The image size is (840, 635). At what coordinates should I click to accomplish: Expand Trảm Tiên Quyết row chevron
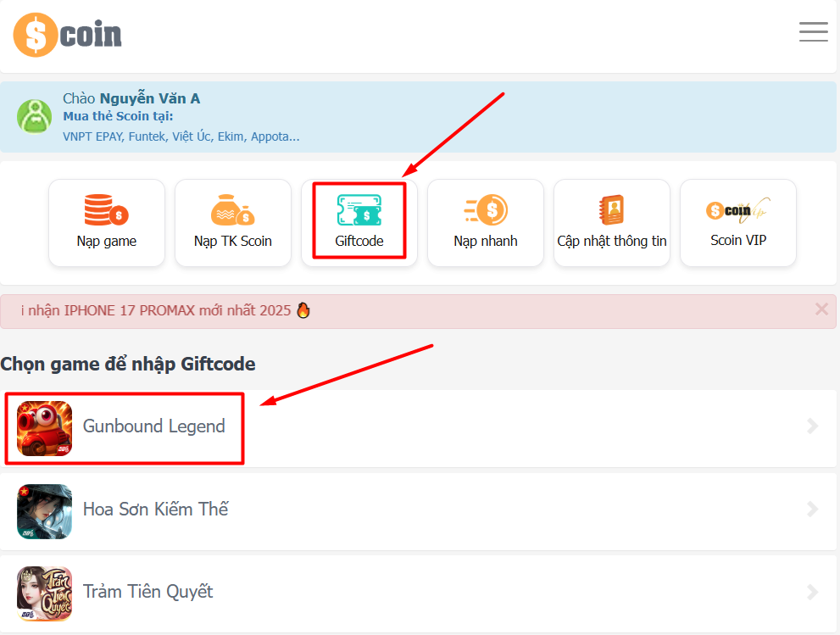[813, 592]
